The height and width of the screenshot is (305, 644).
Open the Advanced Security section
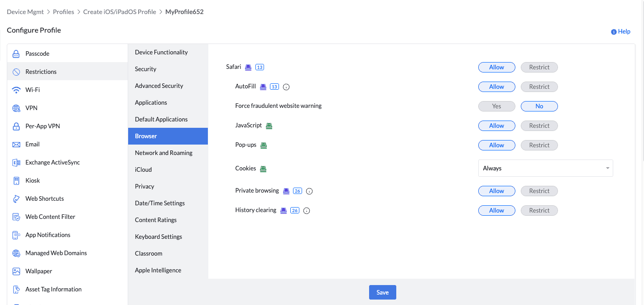[168, 86]
